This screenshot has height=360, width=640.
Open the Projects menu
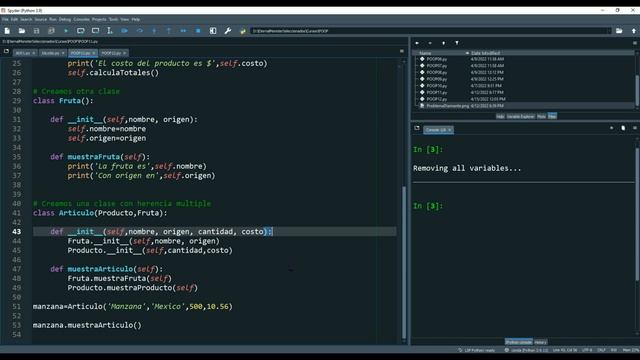[99, 19]
